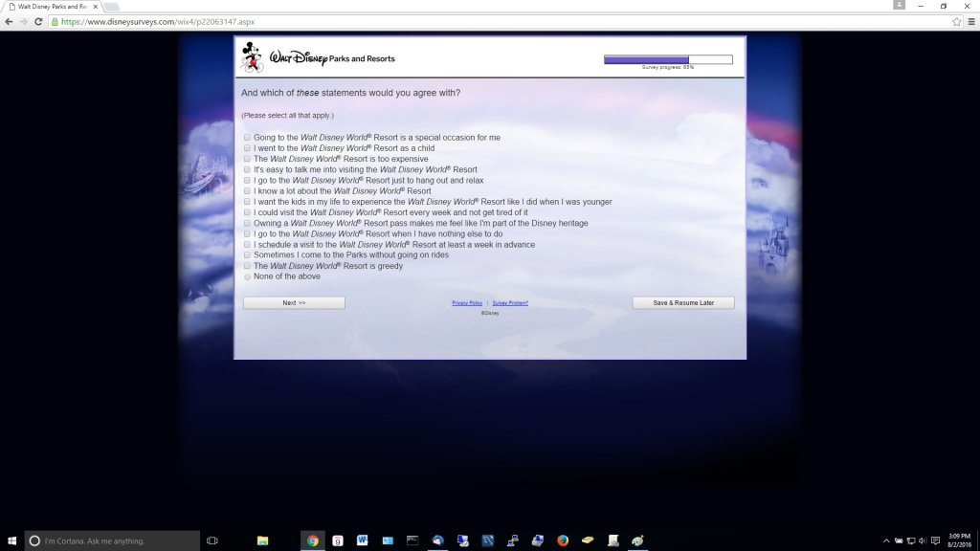Open Firefox from the taskbar
The width and height of the screenshot is (980, 551).
point(563,540)
